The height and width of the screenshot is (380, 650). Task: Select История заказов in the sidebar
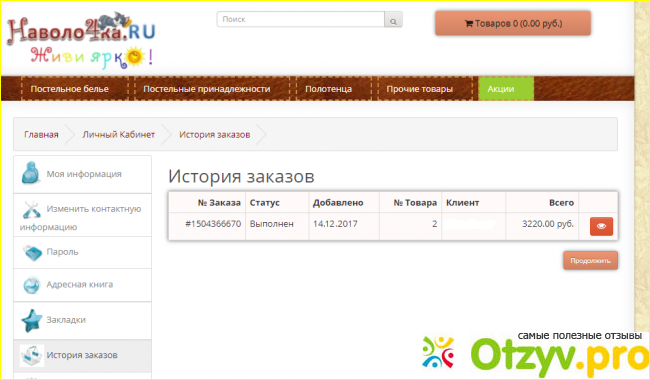(82, 355)
